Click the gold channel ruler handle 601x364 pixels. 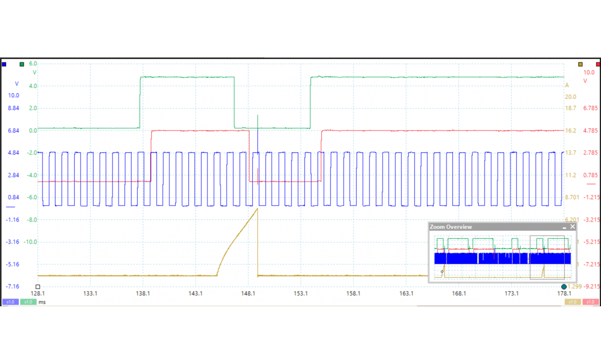click(580, 64)
